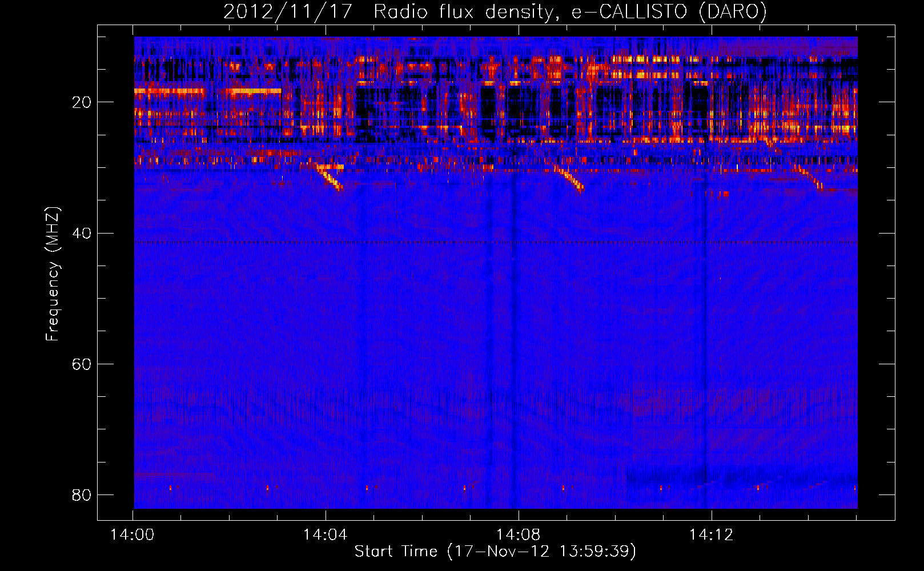Click the '80' frequency tick label
Image resolution: width=924 pixels, height=571 pixels.
tap(82, 494)
